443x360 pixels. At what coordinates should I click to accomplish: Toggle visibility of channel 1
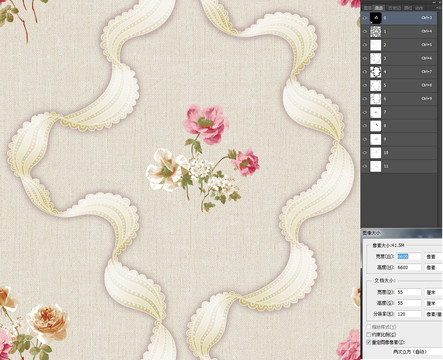365,32
